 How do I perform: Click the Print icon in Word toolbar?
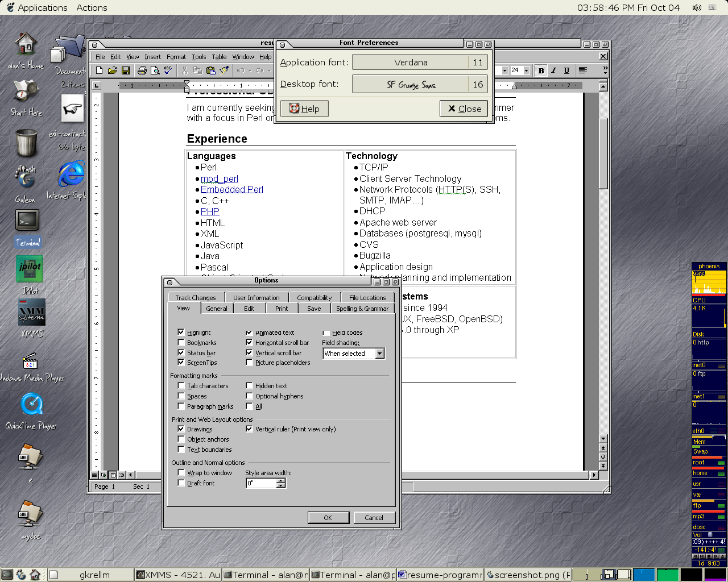point(142,70)
